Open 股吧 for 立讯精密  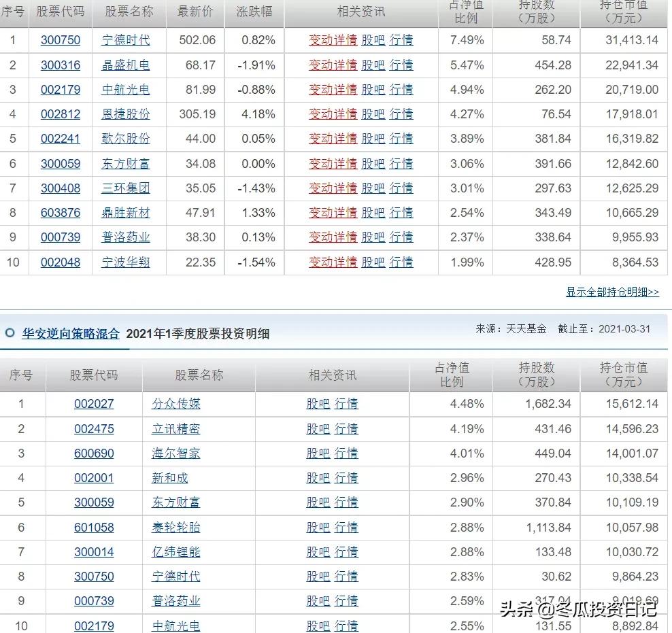click(x=317, y=428)
